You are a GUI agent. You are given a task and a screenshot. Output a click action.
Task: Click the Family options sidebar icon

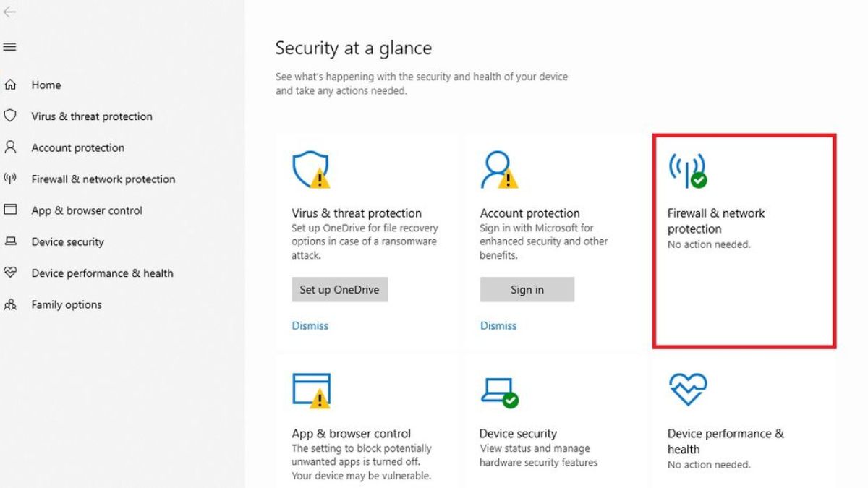coord(10,304)
